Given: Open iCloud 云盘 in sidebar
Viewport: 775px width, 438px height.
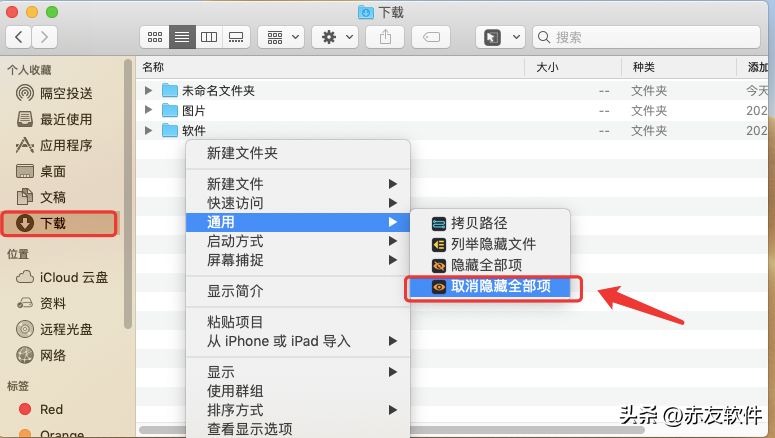Looking at the screenshot, I should pyautogui.click(x=73, y=277).
